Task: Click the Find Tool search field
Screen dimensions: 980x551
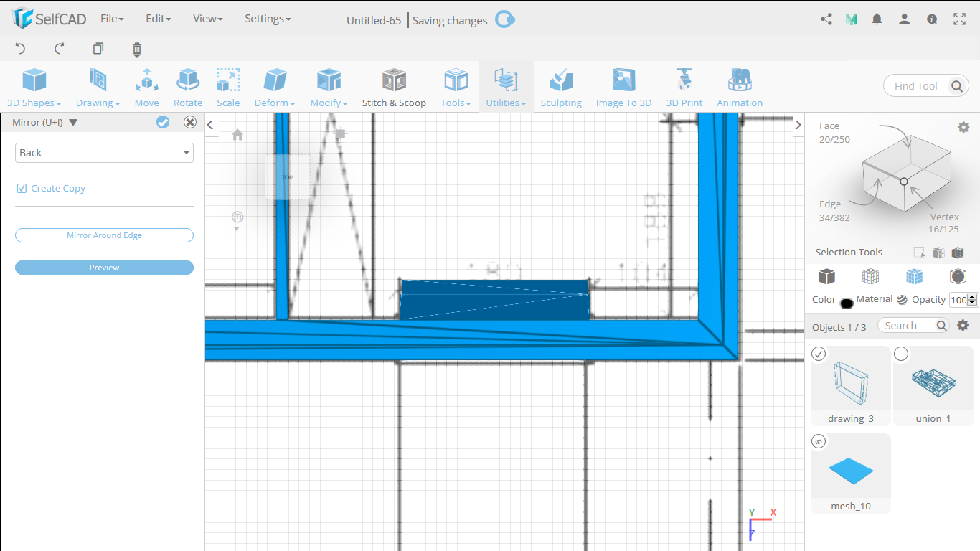Action: tap(915, 86)
